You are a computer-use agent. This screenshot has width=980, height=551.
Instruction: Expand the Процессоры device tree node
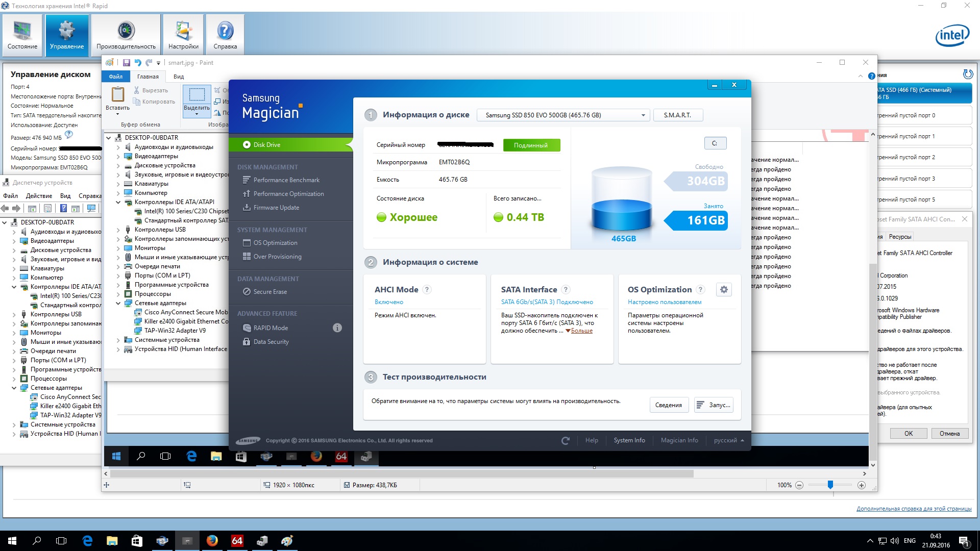14,379
